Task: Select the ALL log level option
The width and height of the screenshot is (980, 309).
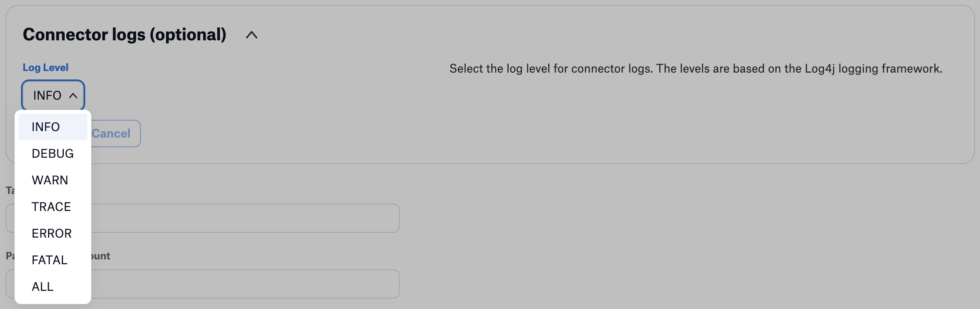Action: [42, 287]
